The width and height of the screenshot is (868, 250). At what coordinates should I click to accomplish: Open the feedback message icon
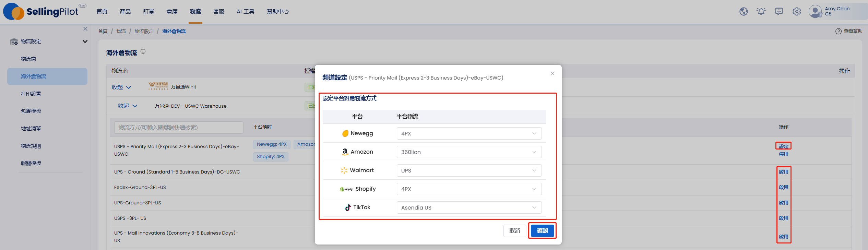(779, 12)
